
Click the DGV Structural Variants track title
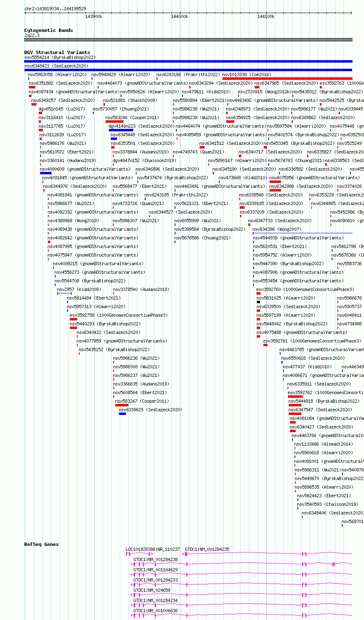57,52
